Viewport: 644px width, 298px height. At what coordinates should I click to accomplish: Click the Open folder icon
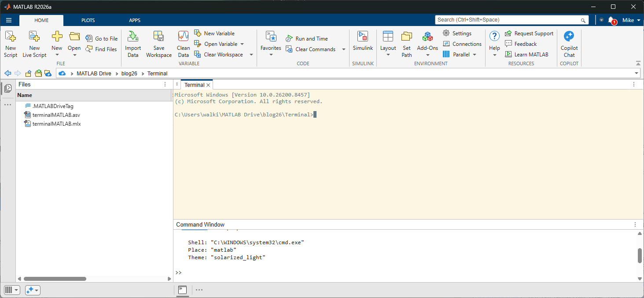coord(74,36)
